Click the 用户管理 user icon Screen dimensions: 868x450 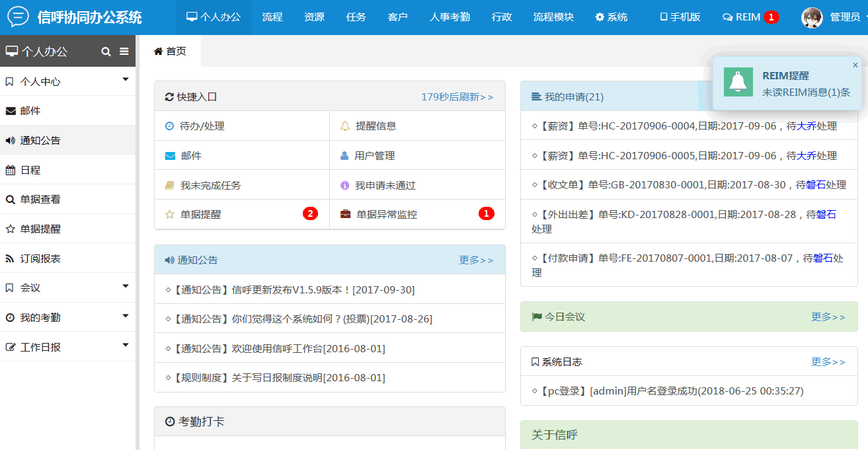(344, 155)
